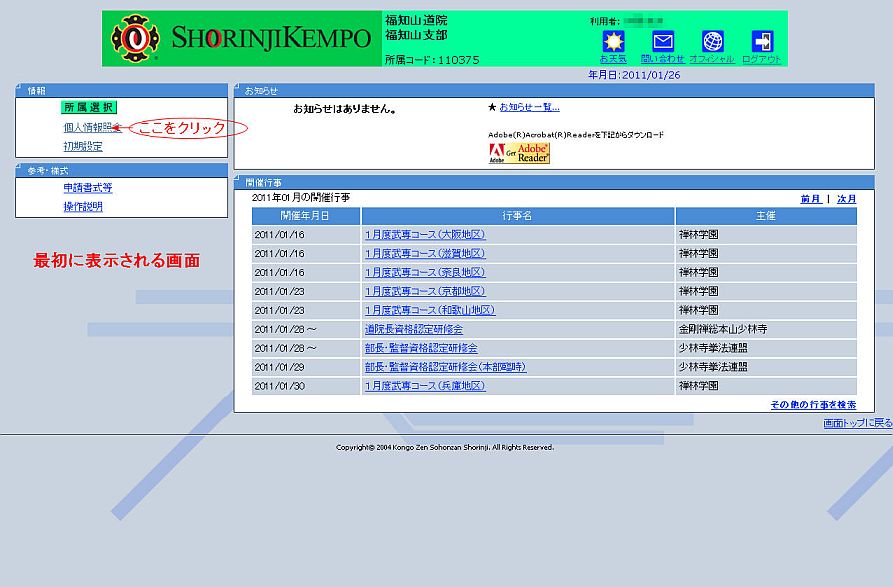
Task: Go to previous month via 前月
Action: click(x=811, y=199)
